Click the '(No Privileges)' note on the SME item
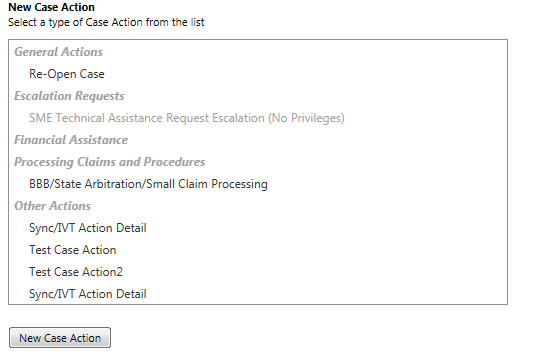The width and height of the screenshot is (537, 364). coord(306,118)
